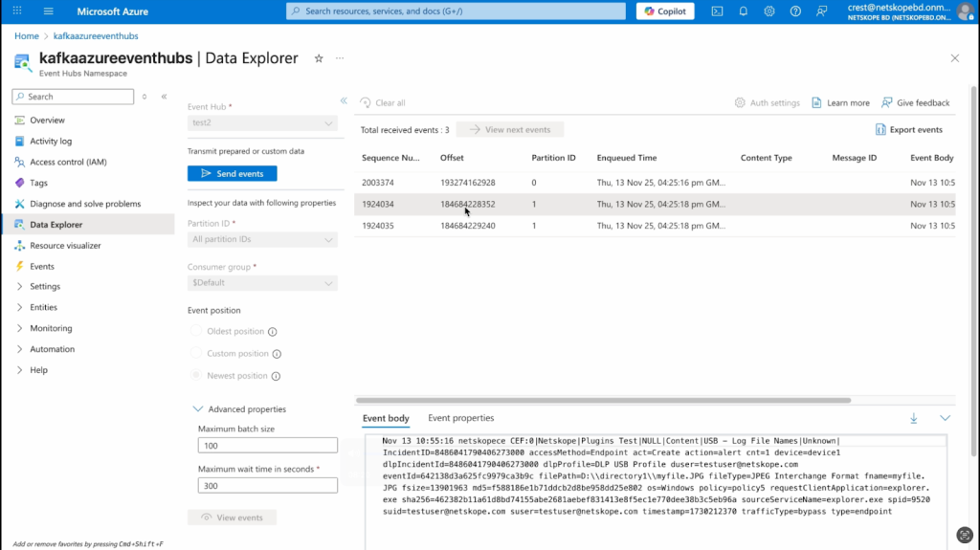This screenshot has height=550, width=980.
Task: Click the Oldest position info icon
Action: point(273,332)
